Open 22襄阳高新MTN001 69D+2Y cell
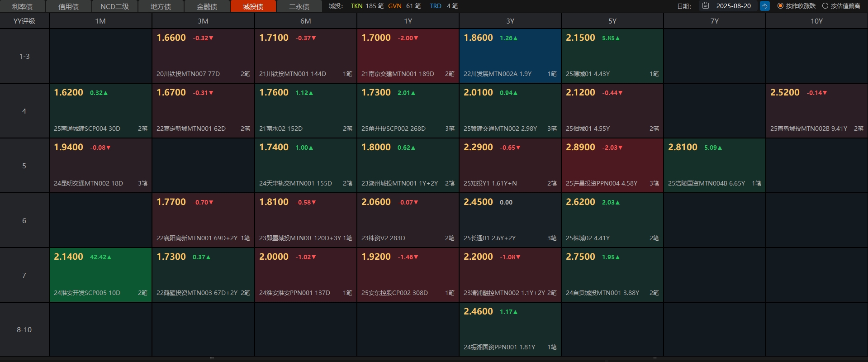Image resolution: width=868 pixels, height=362 pixels. click(x=203, y=220)
